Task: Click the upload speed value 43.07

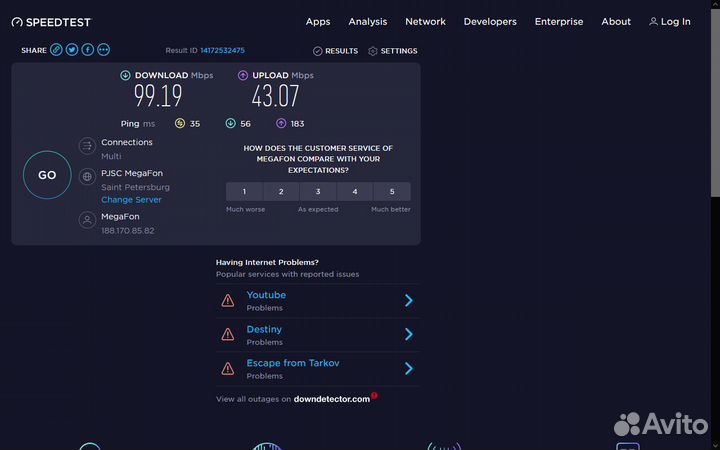Action: (x=275, y=96)
